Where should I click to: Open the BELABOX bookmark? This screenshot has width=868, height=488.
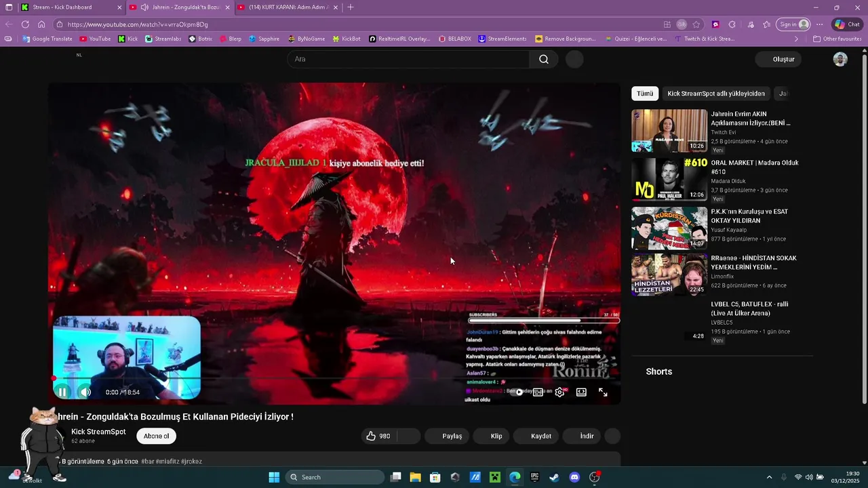point(455,39)
